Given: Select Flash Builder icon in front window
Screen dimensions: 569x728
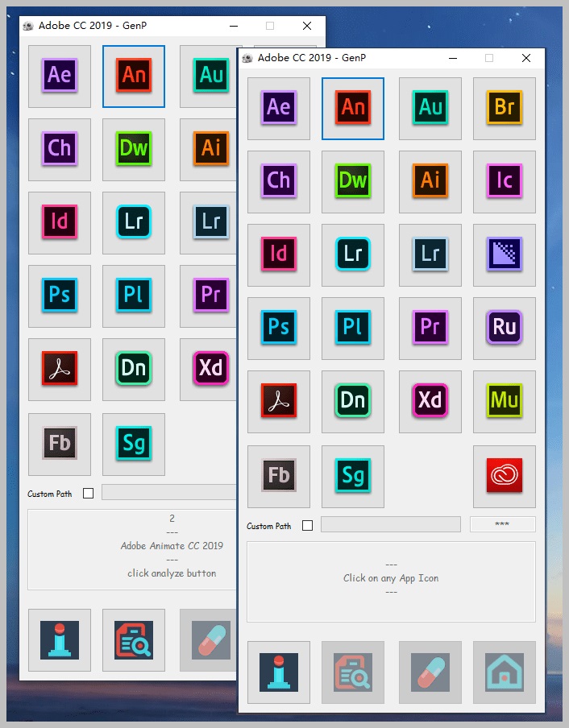Looking at the screenshot, I should tap(279, 477).
